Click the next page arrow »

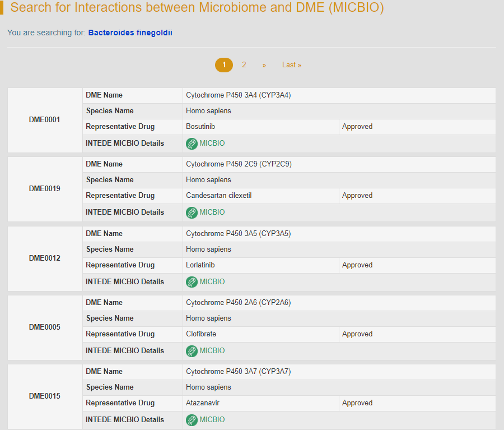264,65
